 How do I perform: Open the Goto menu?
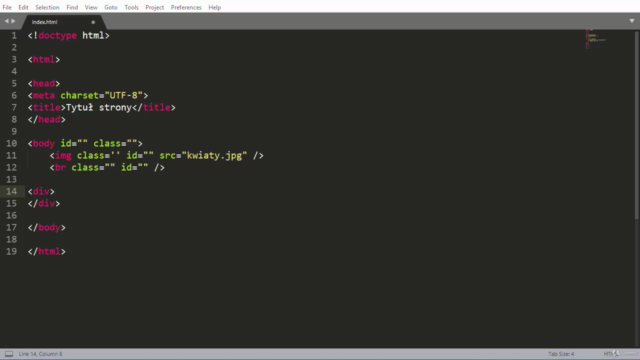pos(111,7)
